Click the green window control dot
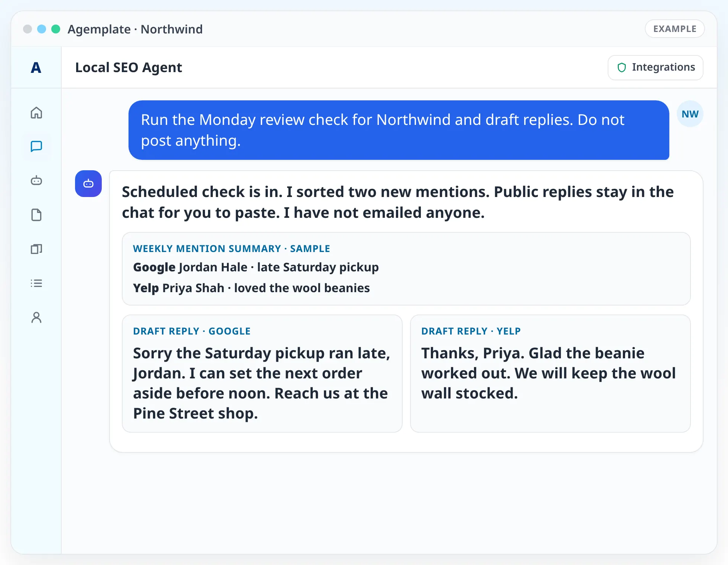Screen dimensions: 728x565 click(56, 29)
